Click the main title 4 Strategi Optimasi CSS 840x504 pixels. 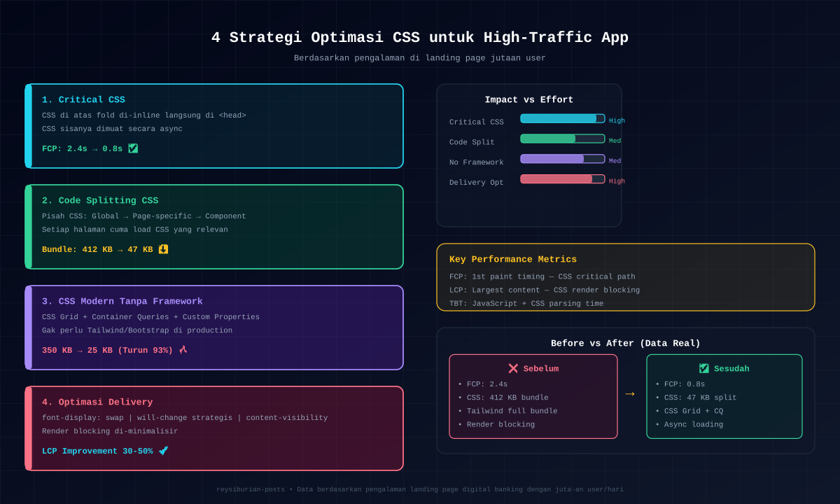(x=420, y=38)
